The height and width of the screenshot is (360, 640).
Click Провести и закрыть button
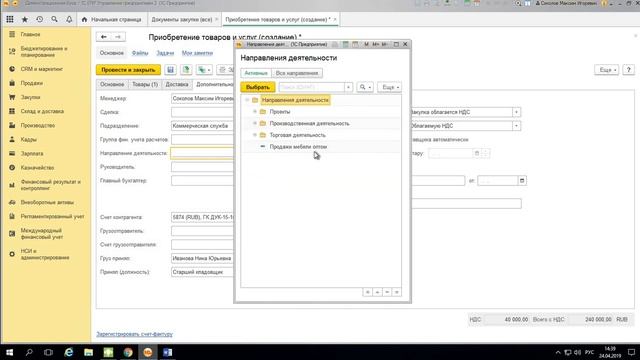[x=128, y=70]
